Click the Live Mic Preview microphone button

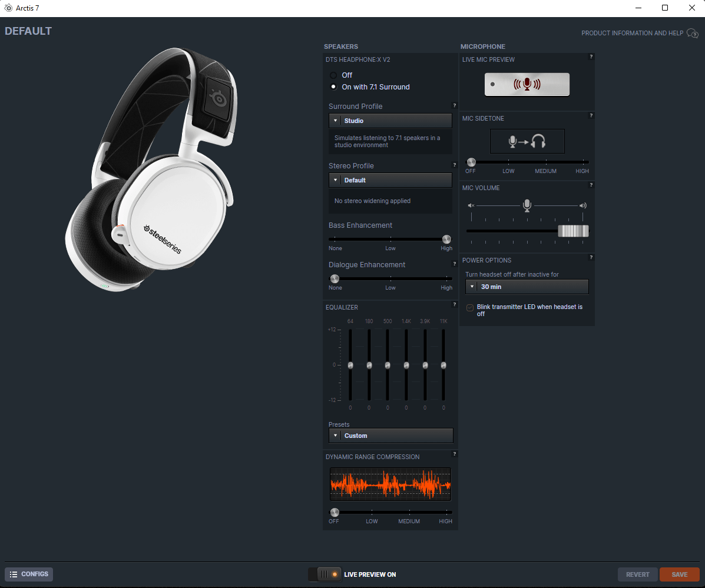tap(527, 84)
